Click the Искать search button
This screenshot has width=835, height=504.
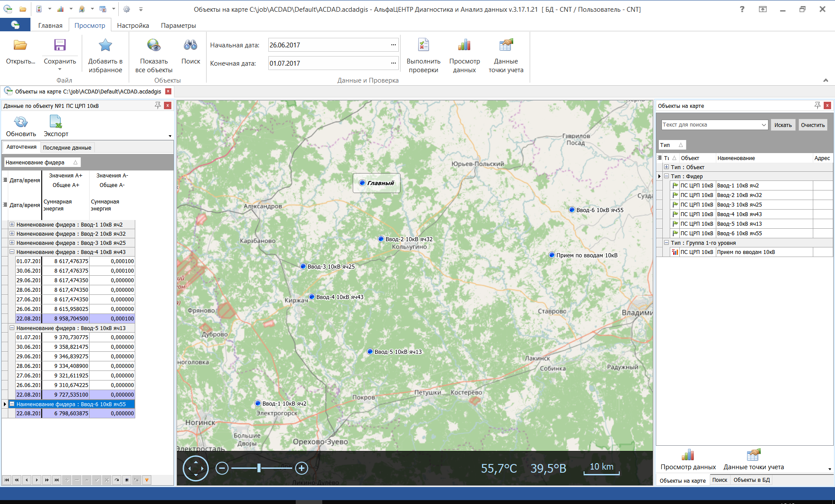[x=783, y=125]
